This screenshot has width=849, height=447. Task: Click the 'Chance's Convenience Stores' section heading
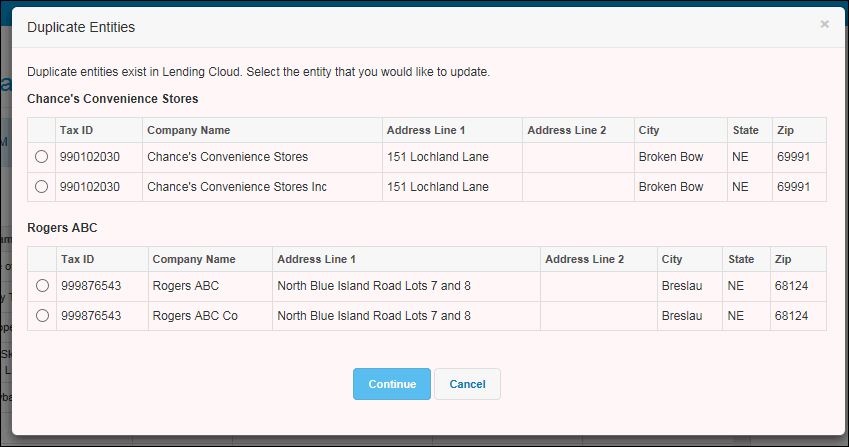tap(113, 99)
